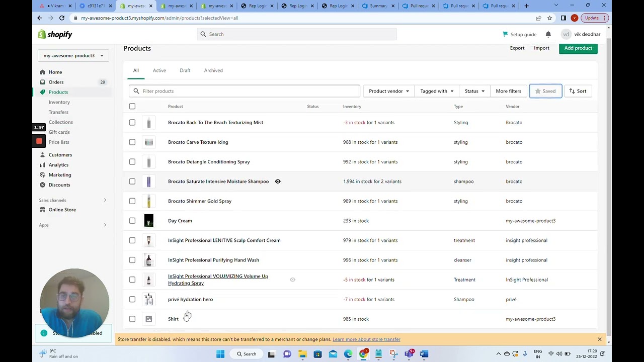
Task: Click the browser back arrow
Action: pos(40,18)
